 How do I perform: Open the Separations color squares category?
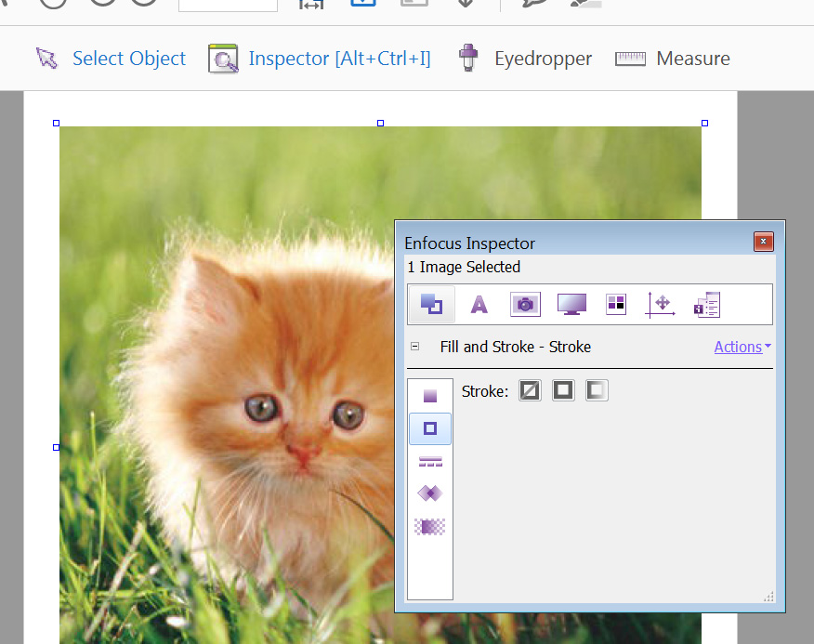click(616, 304)
